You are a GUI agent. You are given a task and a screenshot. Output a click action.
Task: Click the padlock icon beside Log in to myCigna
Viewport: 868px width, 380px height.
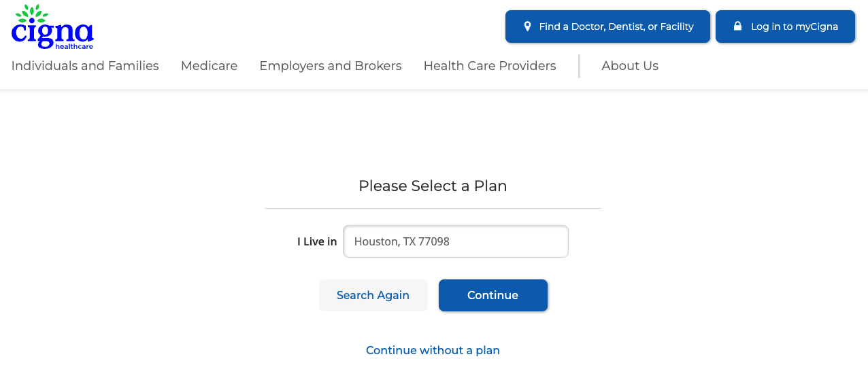click(x=737, y=27)
